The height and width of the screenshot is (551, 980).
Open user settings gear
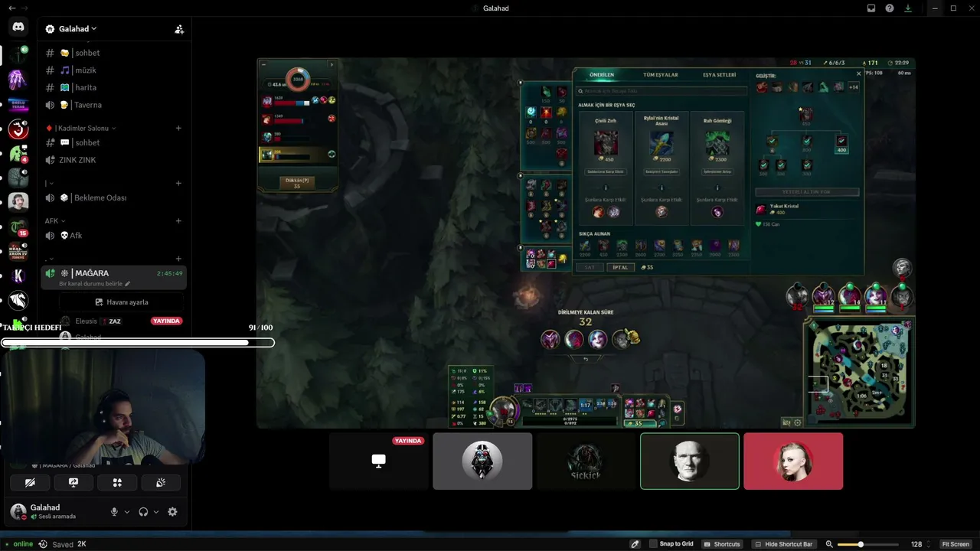172,512
